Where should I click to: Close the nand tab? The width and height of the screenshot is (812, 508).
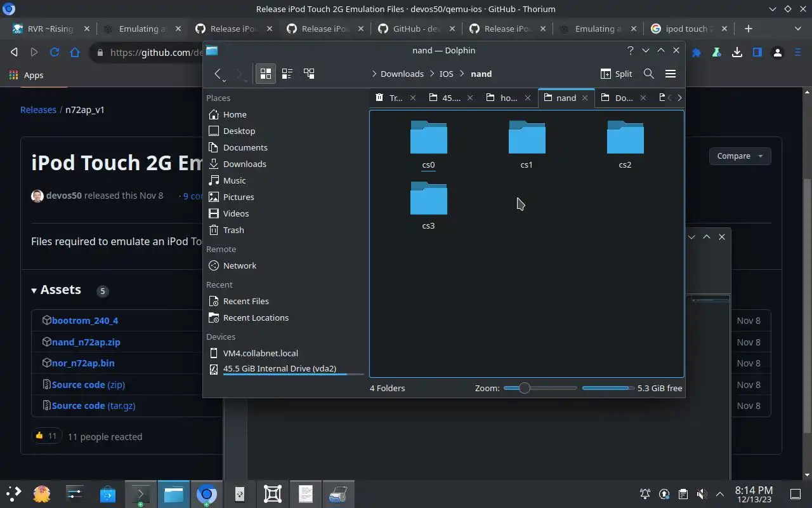point(585,98)
